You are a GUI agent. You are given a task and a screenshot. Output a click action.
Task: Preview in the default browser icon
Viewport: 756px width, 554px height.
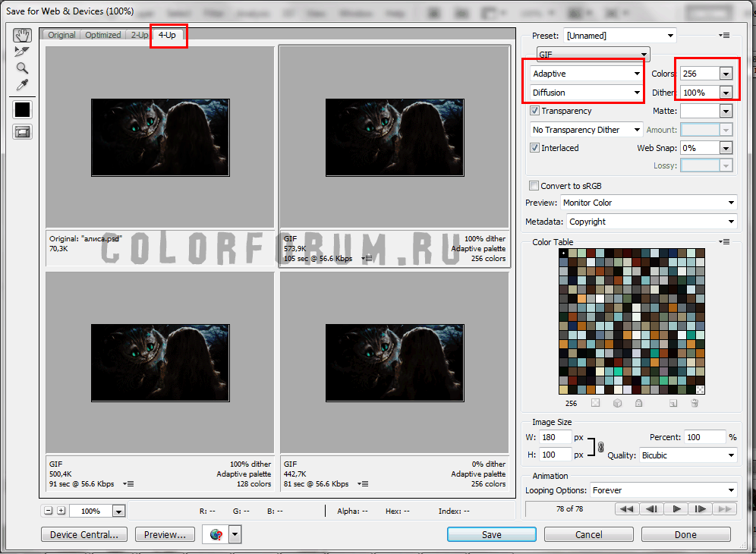216,534
